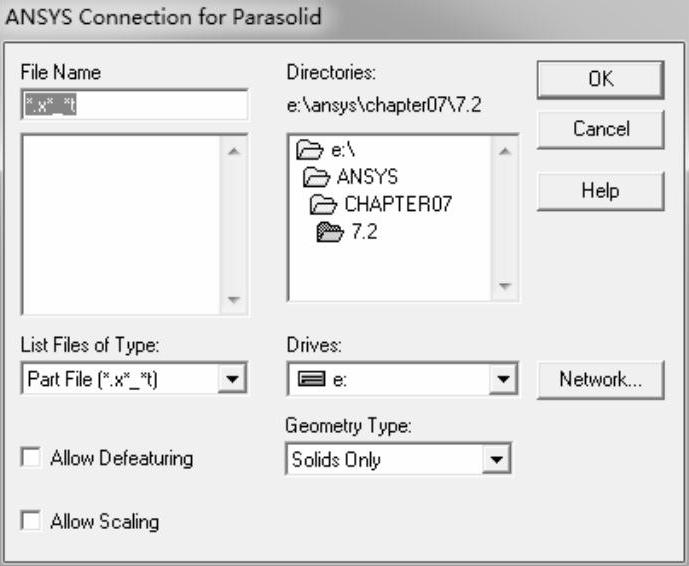This screenshot has width=689, height=566.
Task: Enable the Allow Defeaturing checkbox
Action: coord(32,458)
